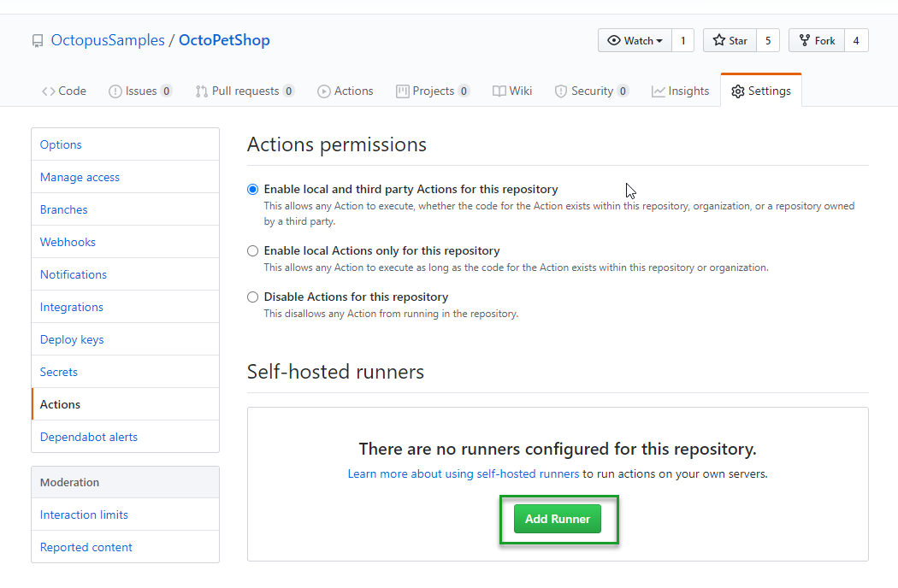Go to Webhooks settings page
The width and height of the screenshot is (898, 588).
[68, 242]
